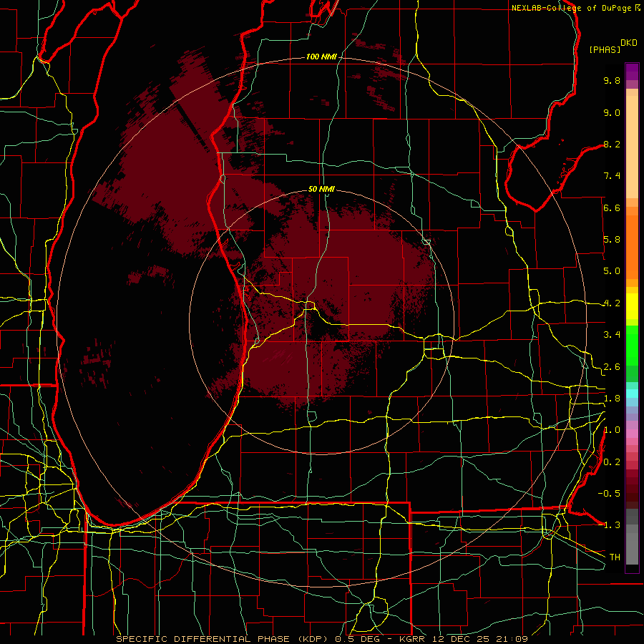The height and width of the screenshot is (644, 644).
Task: Click the 100 NMI range ring label
Action: coord(321,57)
